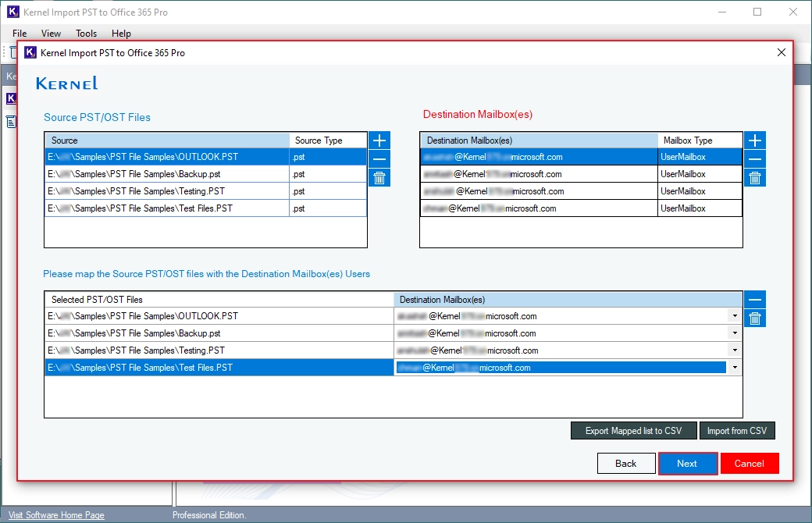This screenshot has height=523, width=812.
Task: Close the Import PST dialog
Action: click(782, 52)
